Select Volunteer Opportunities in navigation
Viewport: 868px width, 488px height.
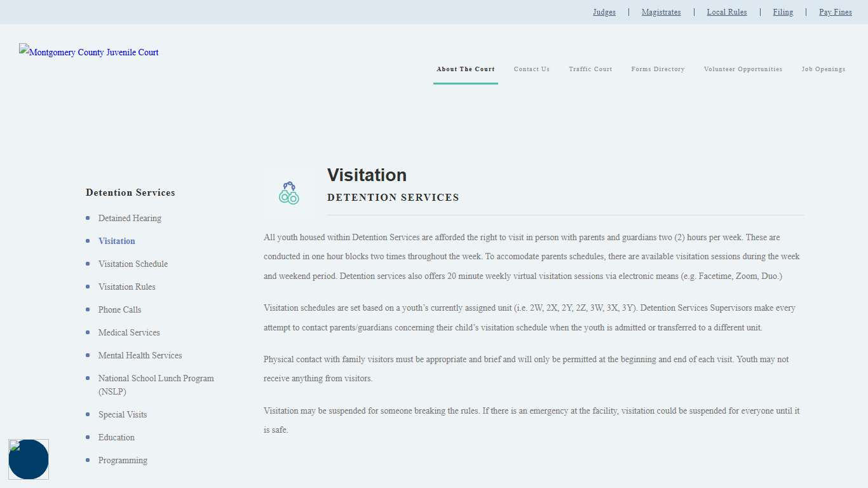pyautogui.click(x=743, y=69)
